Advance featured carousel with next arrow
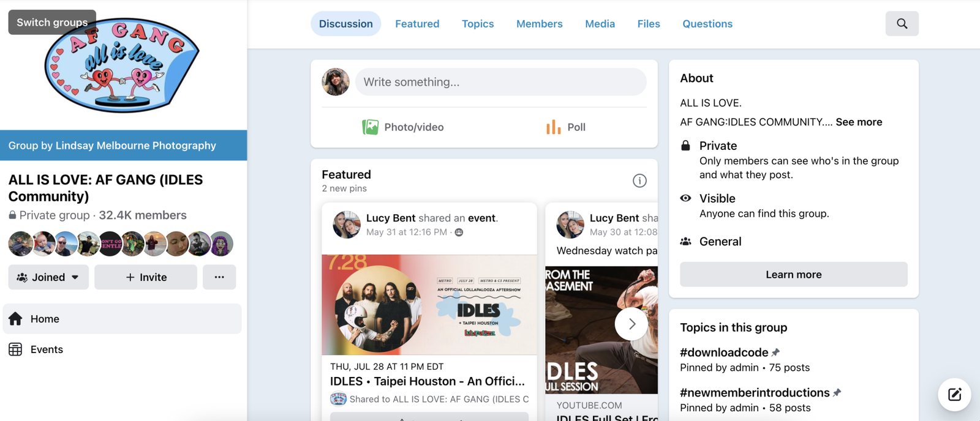980x421 pixels. pos(631,324)
